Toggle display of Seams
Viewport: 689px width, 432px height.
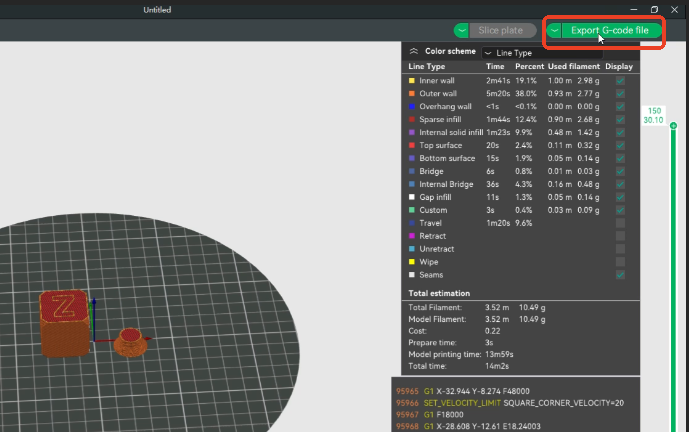click(620, 275)
